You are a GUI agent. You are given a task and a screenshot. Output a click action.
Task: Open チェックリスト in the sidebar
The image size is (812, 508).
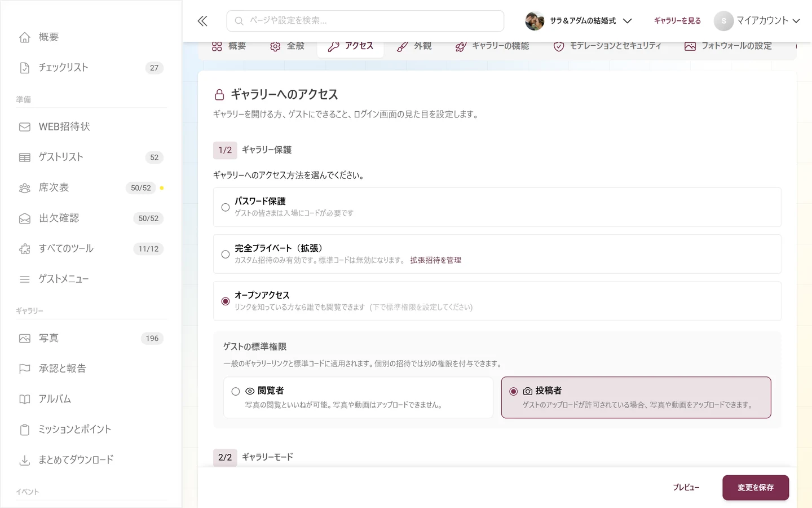pyautogui.click(x=91, y=68)
